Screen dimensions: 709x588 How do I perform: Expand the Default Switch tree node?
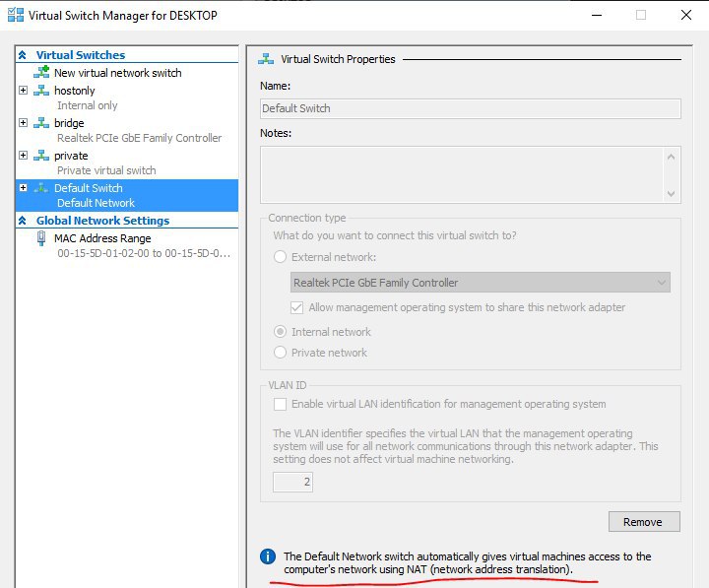(23, 187)
